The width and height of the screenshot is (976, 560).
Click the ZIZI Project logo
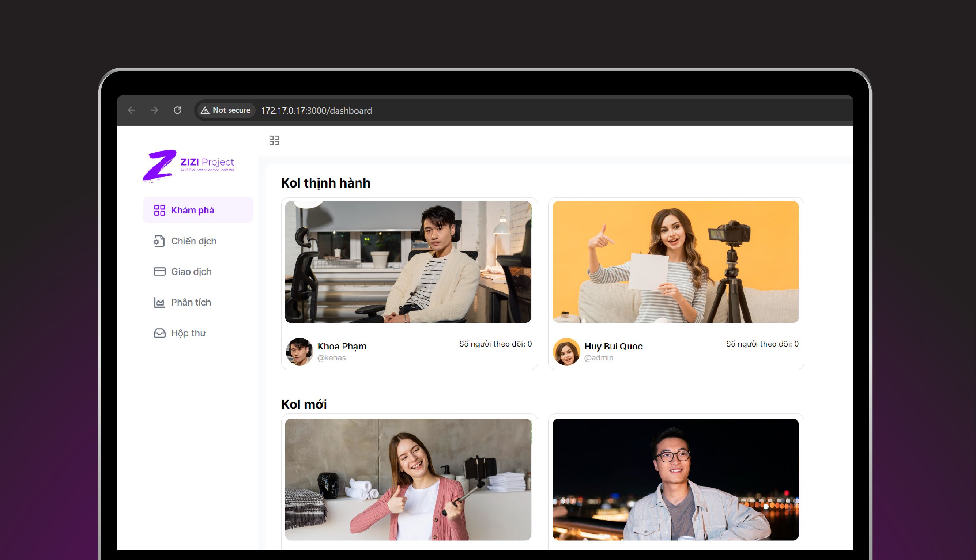pyautogui.click(x=188, y=165)
